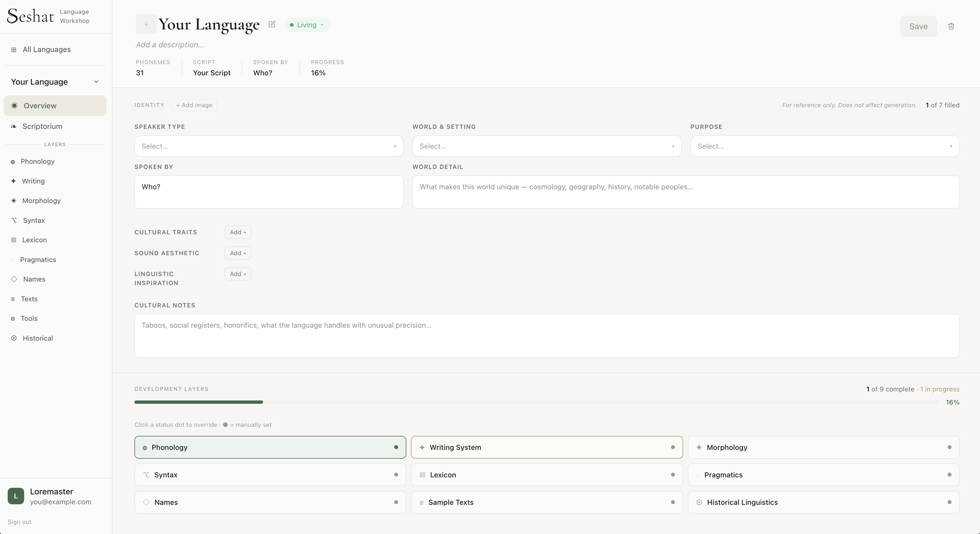This screenshot has width=980, height=534.
Task: Open the Linguistic Inspiration Add dropdown
Action: point(238,274)
